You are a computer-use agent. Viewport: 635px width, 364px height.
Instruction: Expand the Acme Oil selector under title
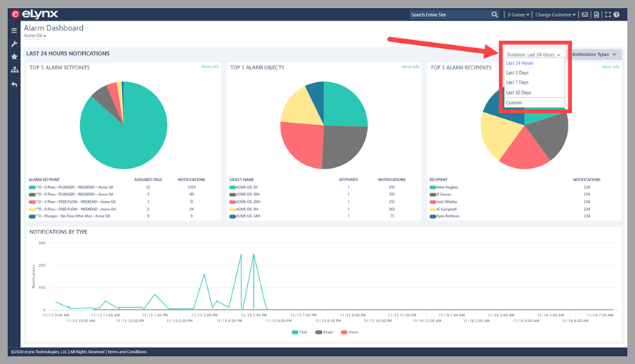pos(35,36)
